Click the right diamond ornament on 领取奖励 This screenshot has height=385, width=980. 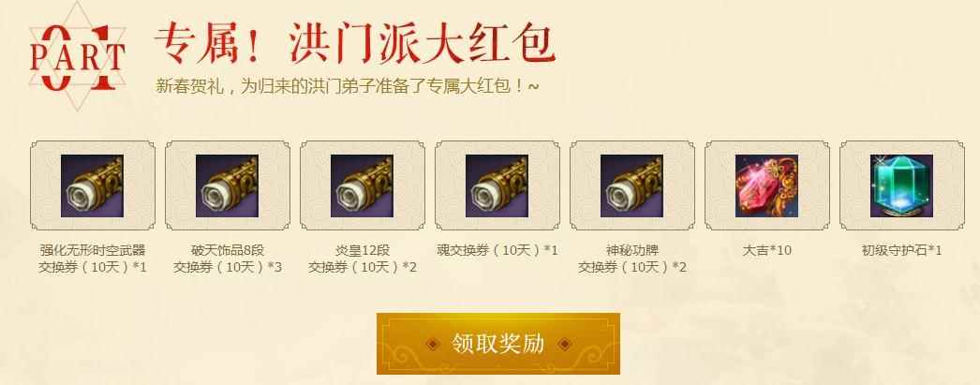point(564,345)
